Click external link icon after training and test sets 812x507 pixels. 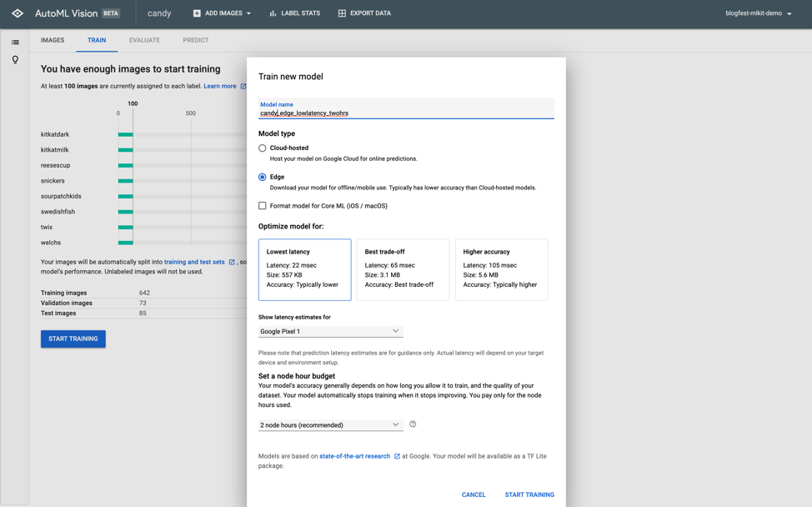point(232,262)
